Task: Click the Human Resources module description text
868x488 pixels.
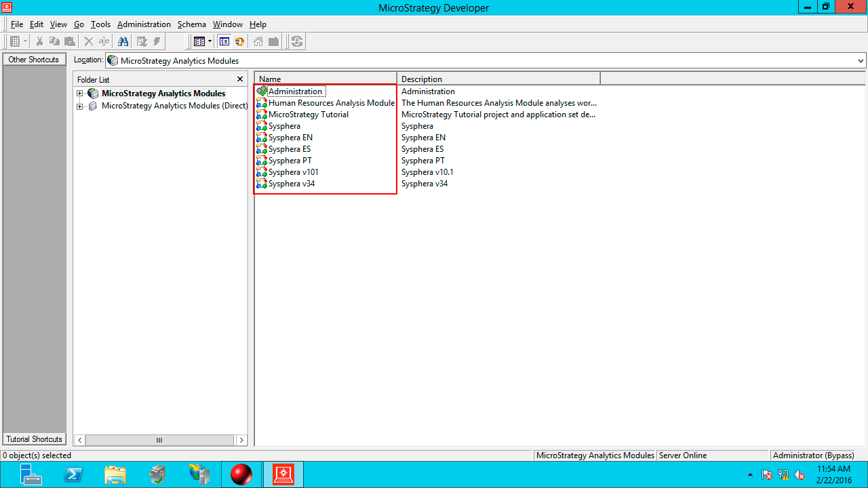Action: click(499, 103)
